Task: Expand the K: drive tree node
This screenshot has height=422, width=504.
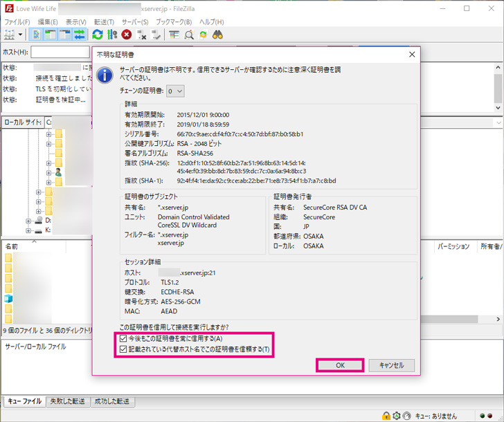Action: (28, 230)
